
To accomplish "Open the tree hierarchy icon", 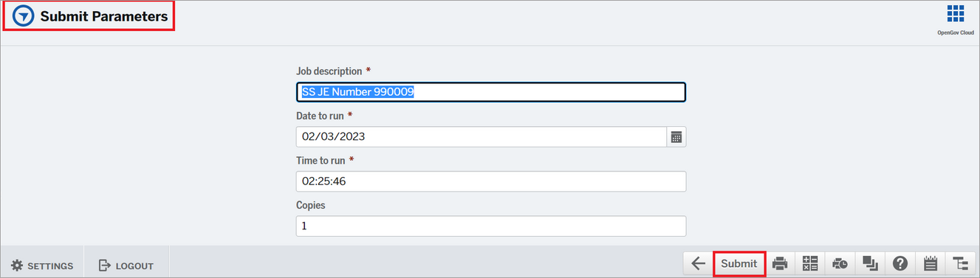I will [960, 264].
